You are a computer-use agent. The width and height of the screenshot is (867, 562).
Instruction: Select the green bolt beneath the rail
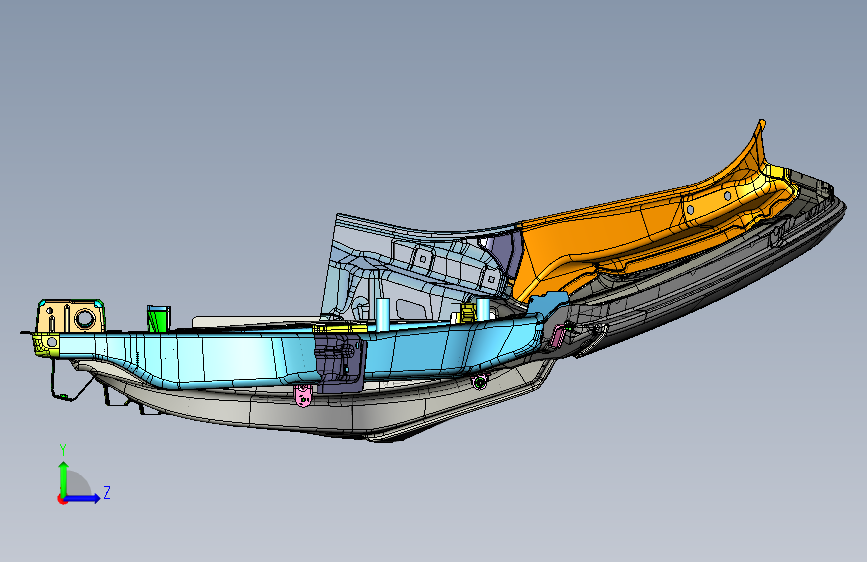(480, 381)
